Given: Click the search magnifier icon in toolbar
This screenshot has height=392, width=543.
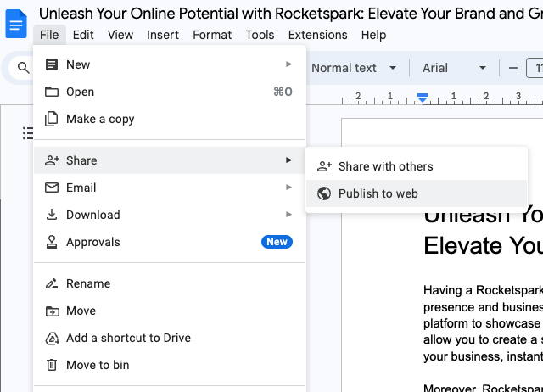Looking at the screenshot, I should (x=23, y=68).
